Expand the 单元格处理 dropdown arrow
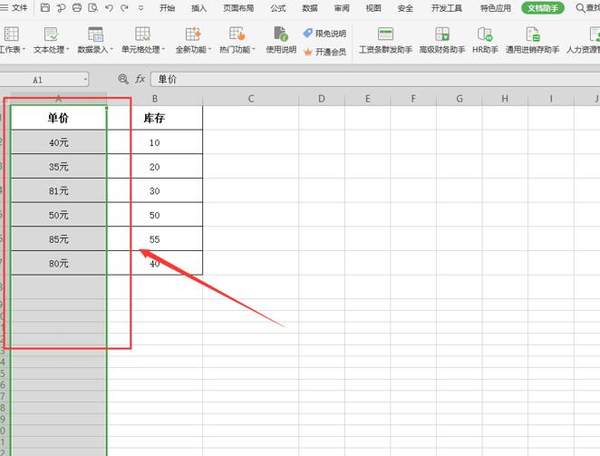This screenshot has height=456, width=600. pyautogui.click(x=163, y=49)
